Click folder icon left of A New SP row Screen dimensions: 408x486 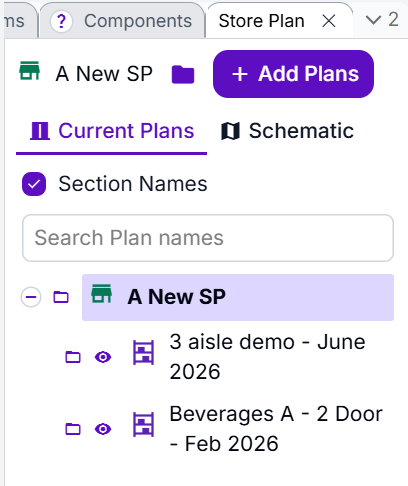(61, 297)
